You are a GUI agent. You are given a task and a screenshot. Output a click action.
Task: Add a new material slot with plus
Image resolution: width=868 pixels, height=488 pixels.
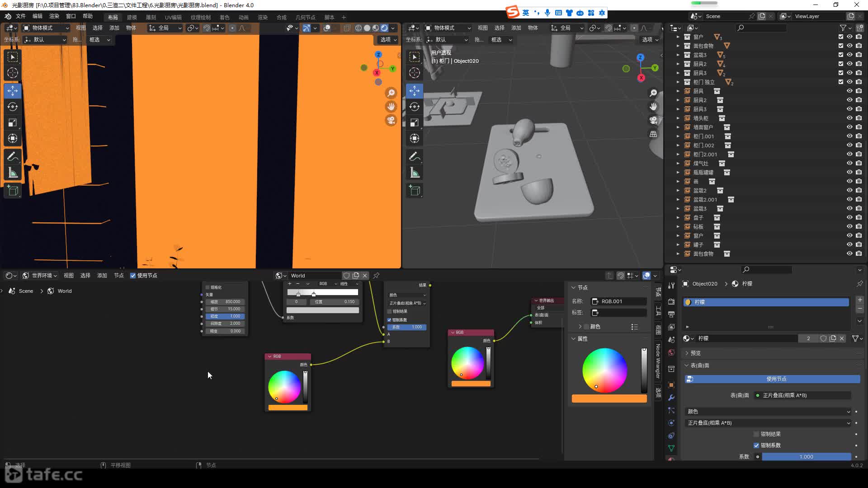pos(860,300)
